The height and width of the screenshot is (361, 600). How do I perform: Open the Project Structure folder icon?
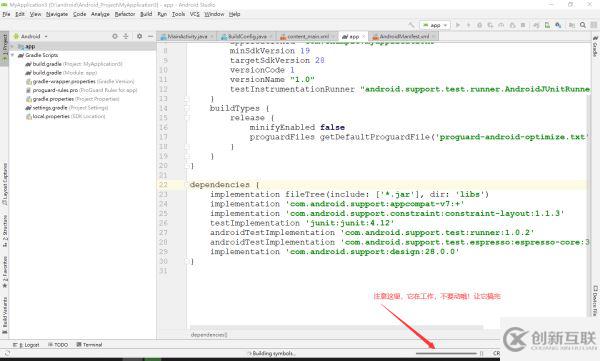572,25
